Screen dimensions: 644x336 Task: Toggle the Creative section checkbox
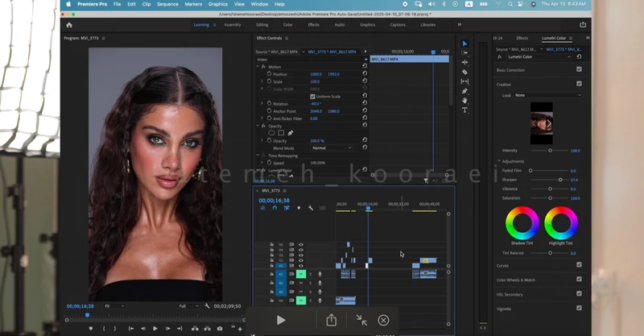click(579, 84)
